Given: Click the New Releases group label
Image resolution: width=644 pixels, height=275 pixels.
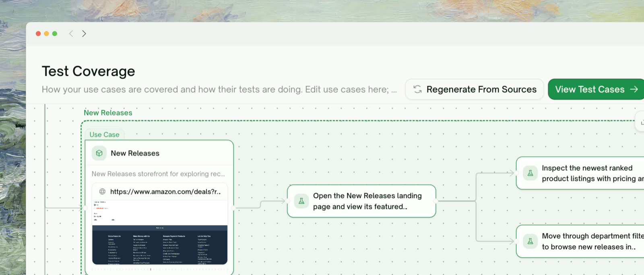Looking at the screenshot, I should pos(108,112).
